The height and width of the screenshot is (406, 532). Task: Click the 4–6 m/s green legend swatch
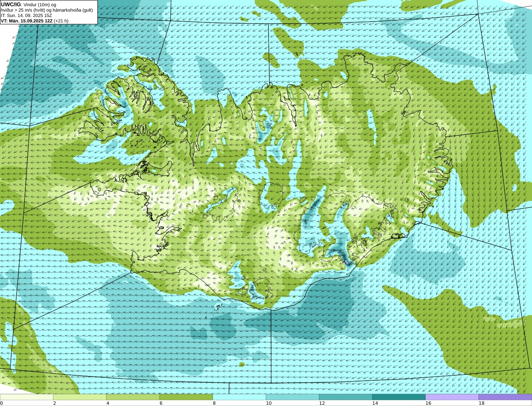coord(133,397)
